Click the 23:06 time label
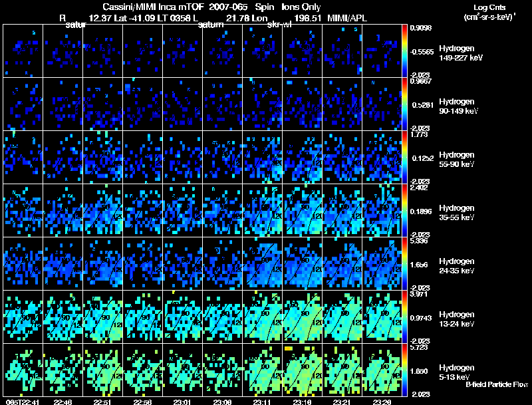 [222, 402]
